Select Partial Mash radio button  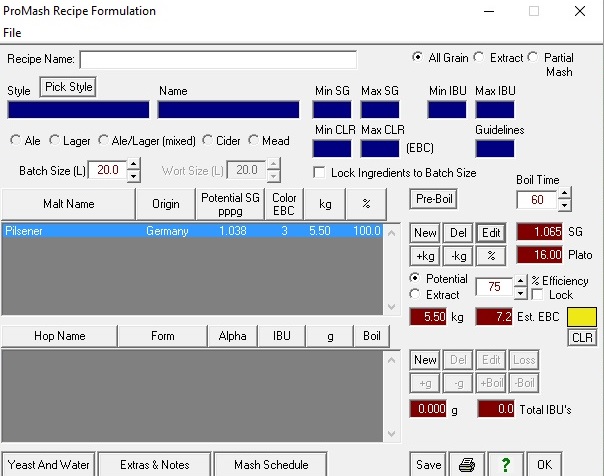pos(533,57)
